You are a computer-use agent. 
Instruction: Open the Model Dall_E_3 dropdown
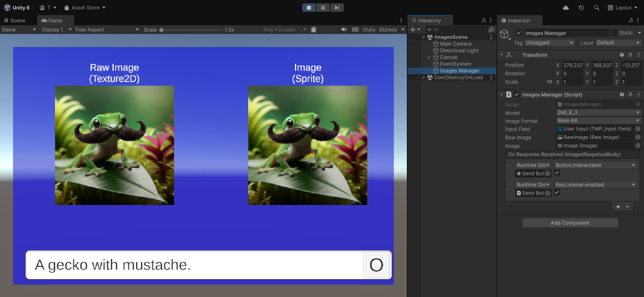[599, 113]
